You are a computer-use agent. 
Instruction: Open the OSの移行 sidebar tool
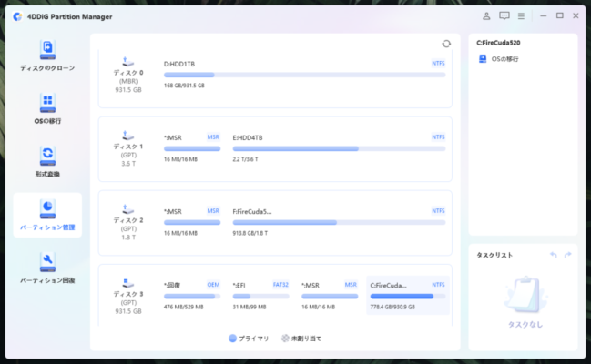pyautogui.click(x=47, y=109)
